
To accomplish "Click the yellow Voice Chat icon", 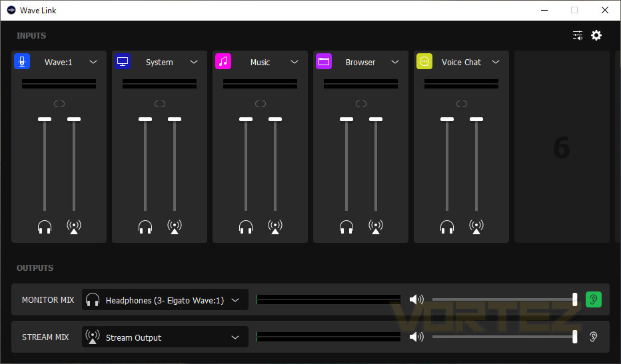I will [x=424, y=62].
